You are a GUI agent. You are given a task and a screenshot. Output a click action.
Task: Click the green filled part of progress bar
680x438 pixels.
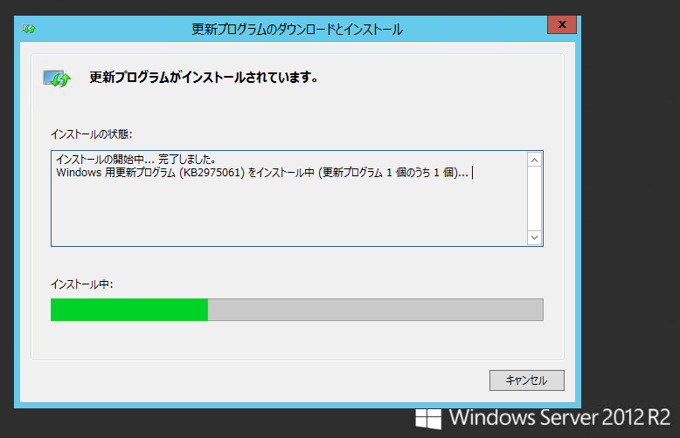(129, 310)
